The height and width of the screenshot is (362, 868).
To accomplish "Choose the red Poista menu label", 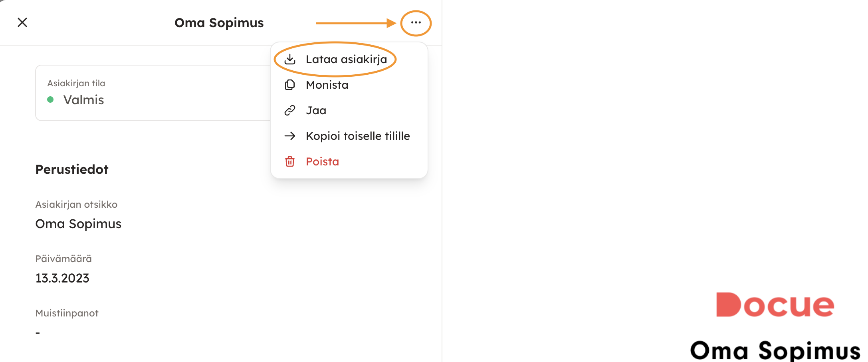I will (x=322, y=161).
